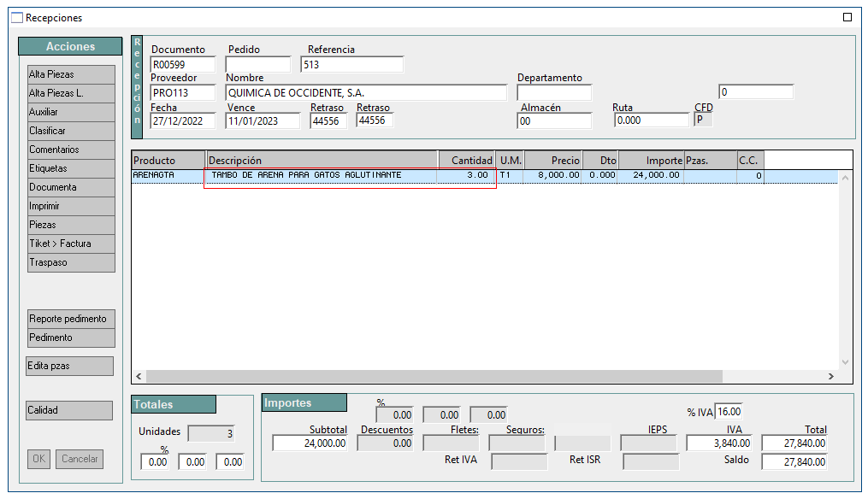Viewport: 868px width, 499px height.
Task: Select the Descripción column header
Action: pyautogui.click(x=322, y=161)
